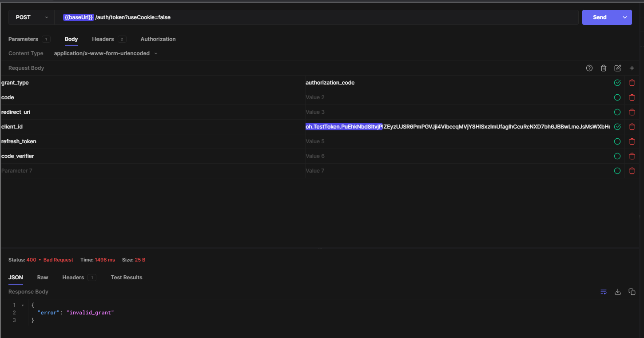Open the Send button dropdown arrow

tap(625, 17)
